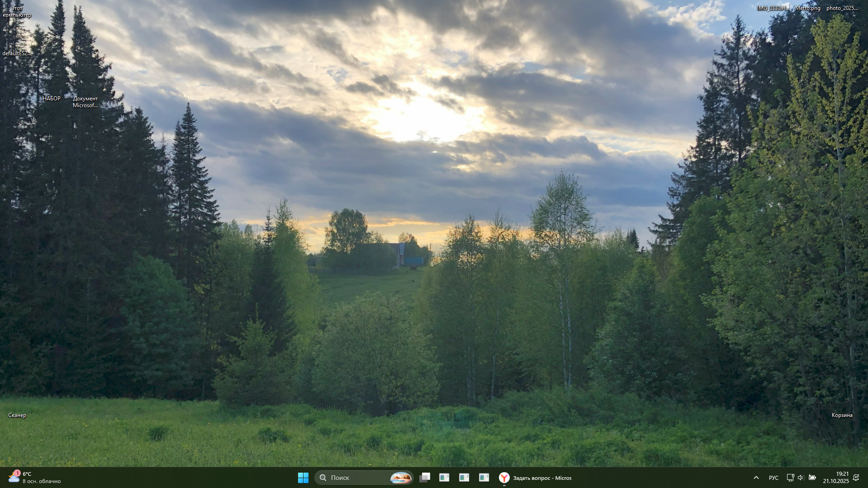Click the Поиск taskbar search field
868x488 pixels.
pos(364,478)
